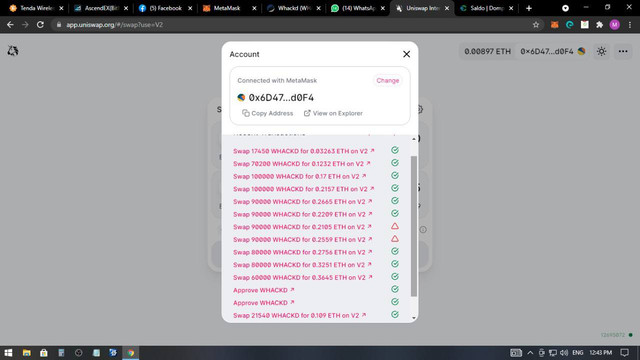This screenshot has height=360, width=640.
Task: Open Swap 80000 WHACKD for 0.3251 ETH transaction
Action: pyautogui.click(x=302, y=265)
